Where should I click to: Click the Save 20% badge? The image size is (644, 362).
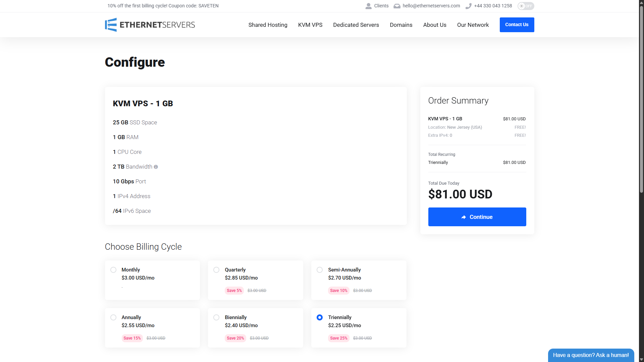235,338
